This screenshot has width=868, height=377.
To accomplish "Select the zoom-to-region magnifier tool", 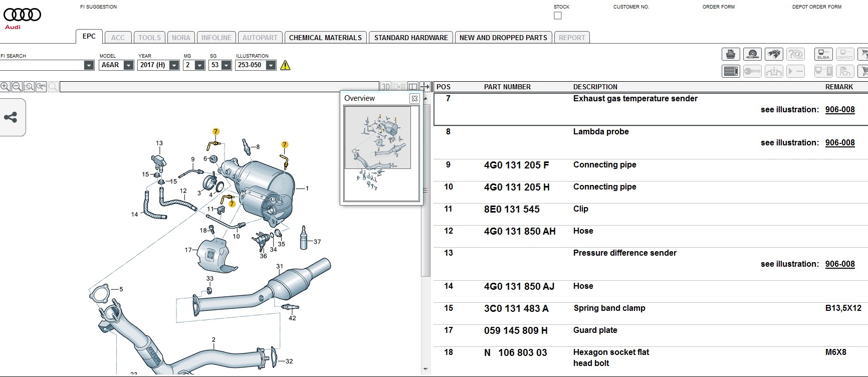I will click(29, 87).
